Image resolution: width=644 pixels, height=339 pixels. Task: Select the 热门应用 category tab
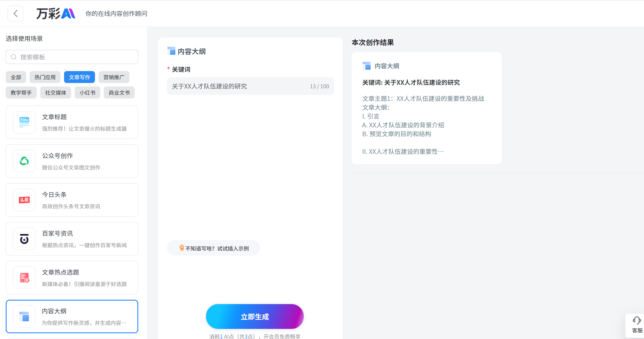pyautogui.click(x=45, y=77)
